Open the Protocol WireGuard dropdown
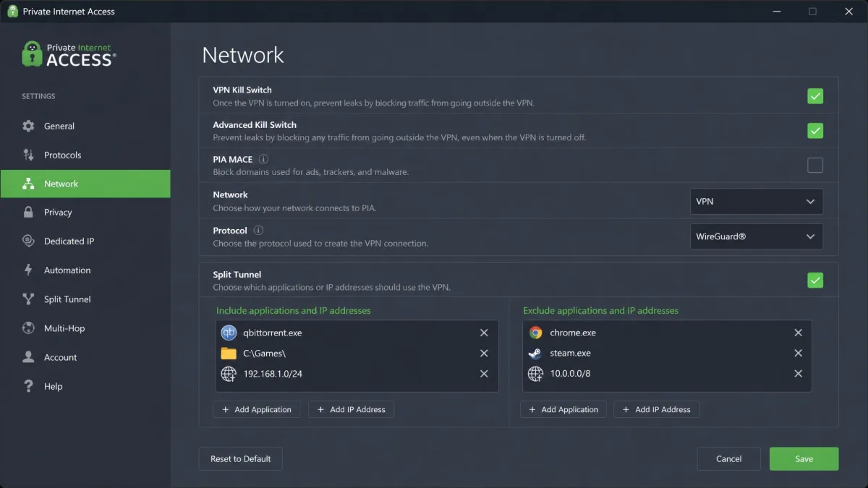Viewport: 868px width, 488px height. (x=757, y=236)
